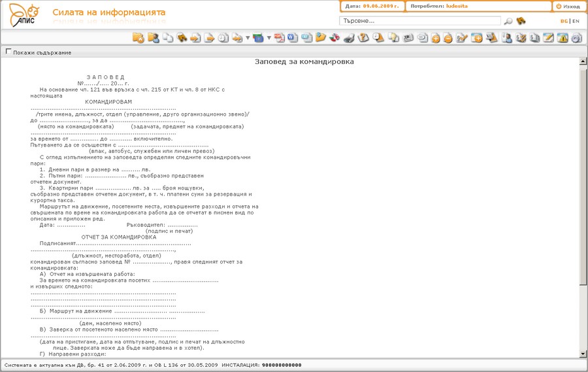Export document to Word
This screenshot has height=372, width=588.
(293, 37)
